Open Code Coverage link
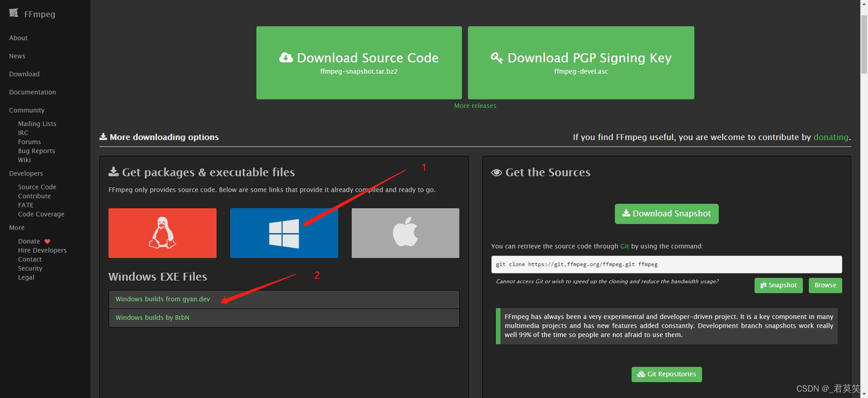The height and width of the screenshot is (398, 868). click(x=41, y=214)
